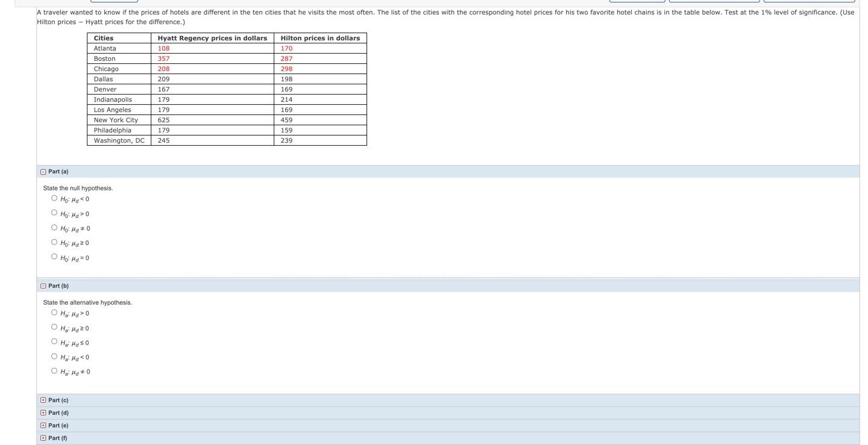Select alternative hypothesis Ha: μd < 0

(54, 356)
